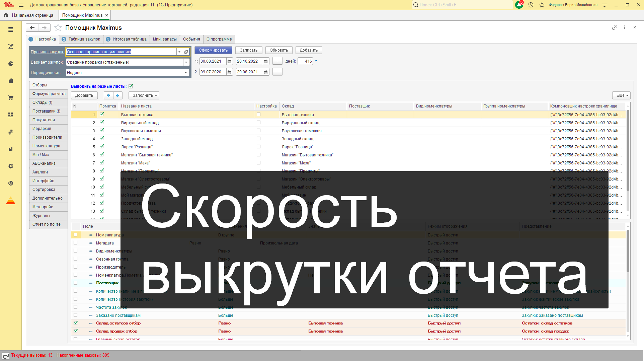
Task: Open calendar for date 09.07.2020
Action: pos(229,72)
